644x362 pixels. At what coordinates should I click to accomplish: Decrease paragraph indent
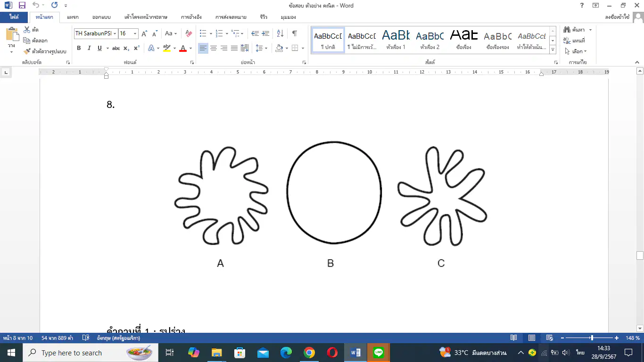tap(255, 33)
